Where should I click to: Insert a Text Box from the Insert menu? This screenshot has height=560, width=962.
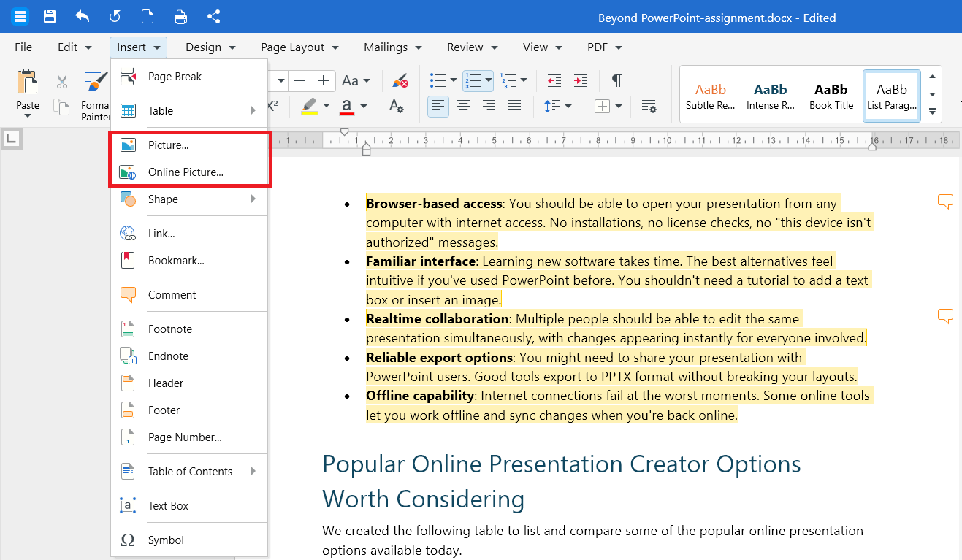pos(189,506)
